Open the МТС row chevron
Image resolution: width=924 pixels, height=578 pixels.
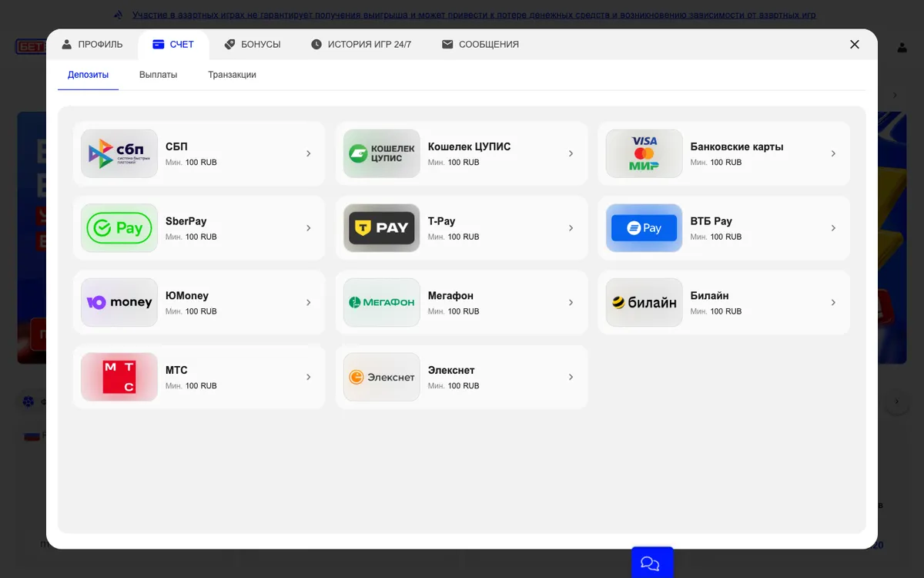309,377
